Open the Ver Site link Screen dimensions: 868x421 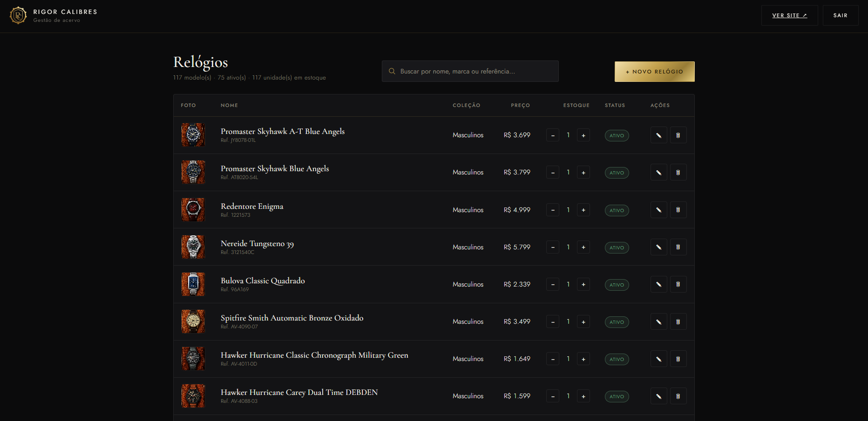point(789,15)
